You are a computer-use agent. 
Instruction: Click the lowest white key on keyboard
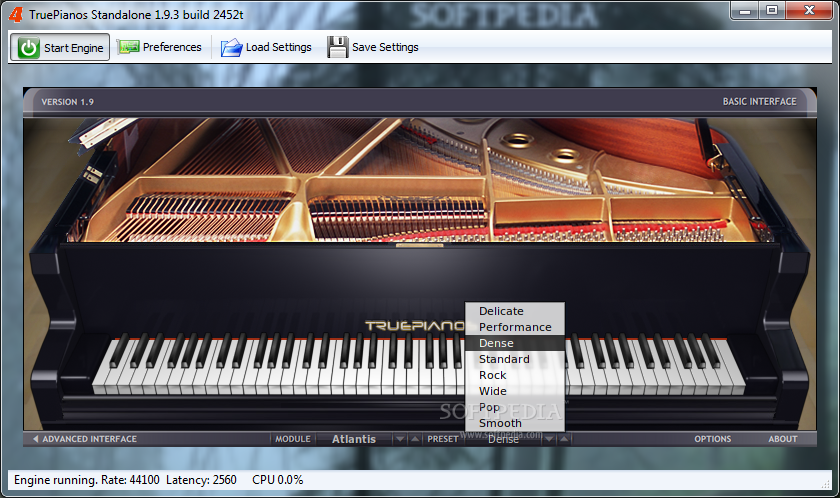(x=101, y=379)
